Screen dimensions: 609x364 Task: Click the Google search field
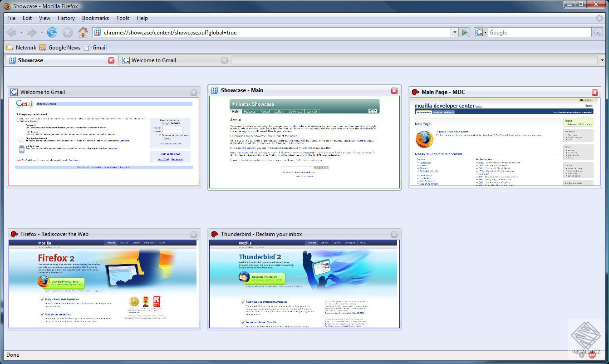(x=540, y=32)
